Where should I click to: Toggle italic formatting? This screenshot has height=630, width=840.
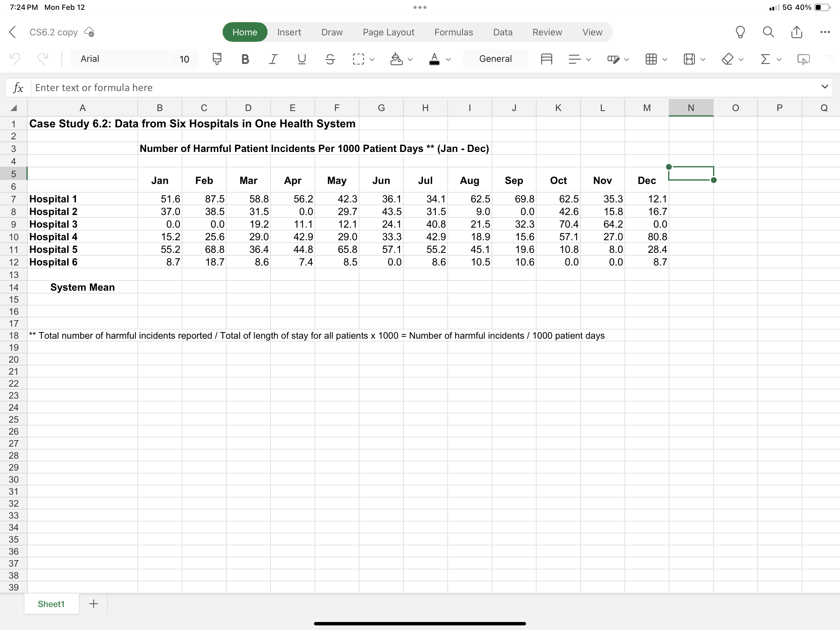[273, 59]
